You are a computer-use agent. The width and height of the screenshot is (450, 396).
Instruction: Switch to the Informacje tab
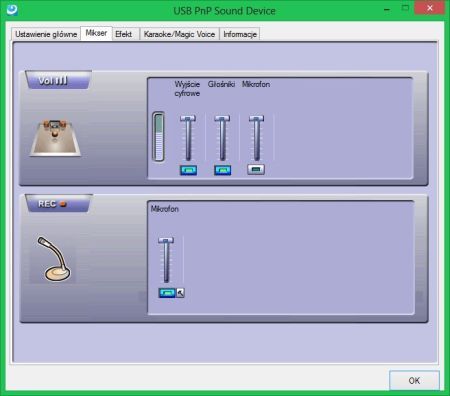point(240,34)
